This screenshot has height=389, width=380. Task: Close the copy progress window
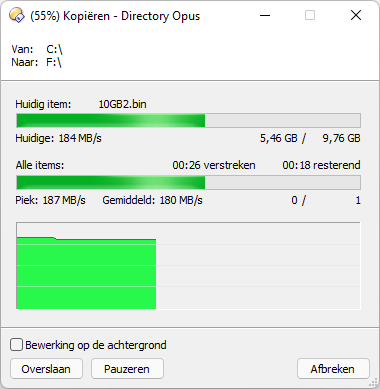pos(356,15)
